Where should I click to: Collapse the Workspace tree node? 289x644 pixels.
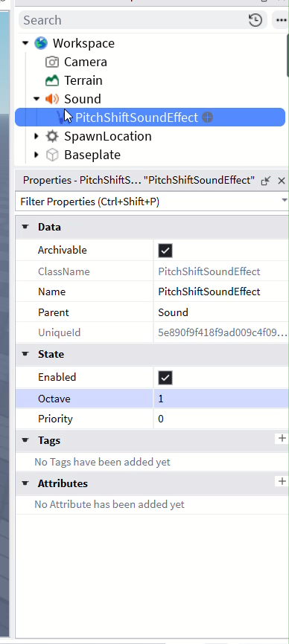pyautogui.click(x=25, y=43)
